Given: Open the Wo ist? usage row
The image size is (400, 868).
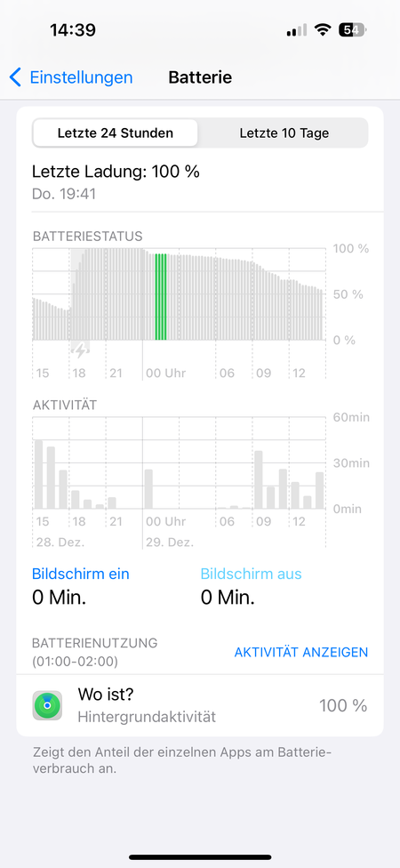Looking at the screenshot, I should pyautogui.click(x=200, y=705).
